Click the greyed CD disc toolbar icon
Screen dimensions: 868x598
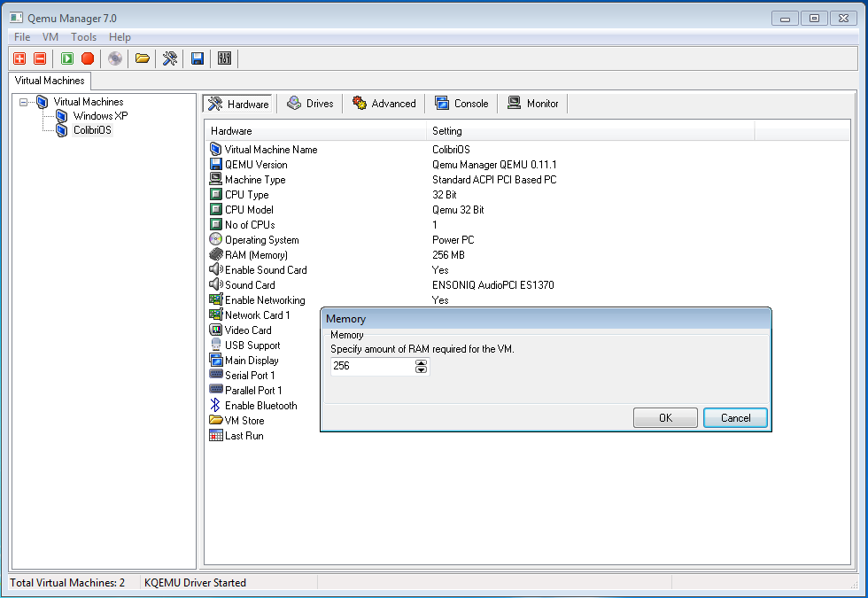click(115, 58)
